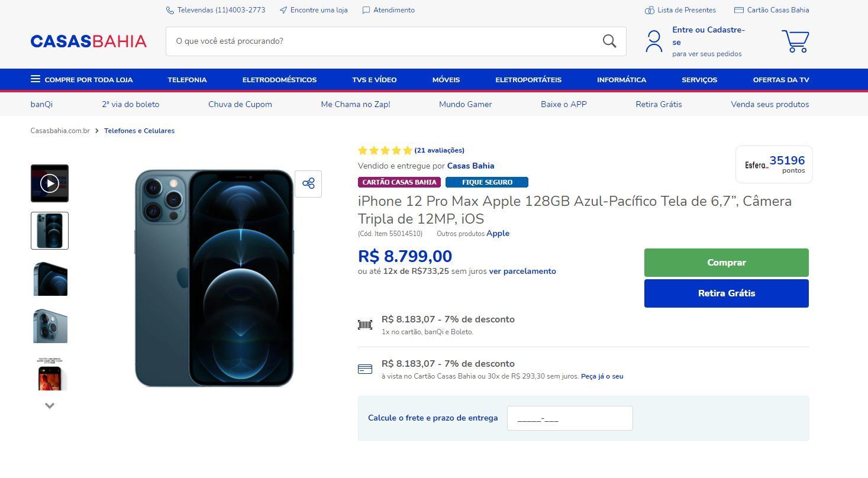Click the Televendas phone icon
The image size is (868, 478).
click(170, 10)
